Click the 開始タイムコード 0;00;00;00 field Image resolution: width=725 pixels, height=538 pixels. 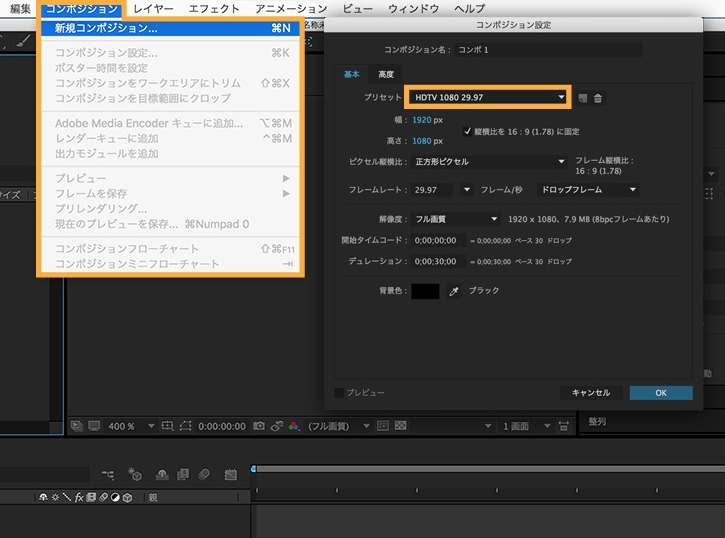tap(438, 240)
